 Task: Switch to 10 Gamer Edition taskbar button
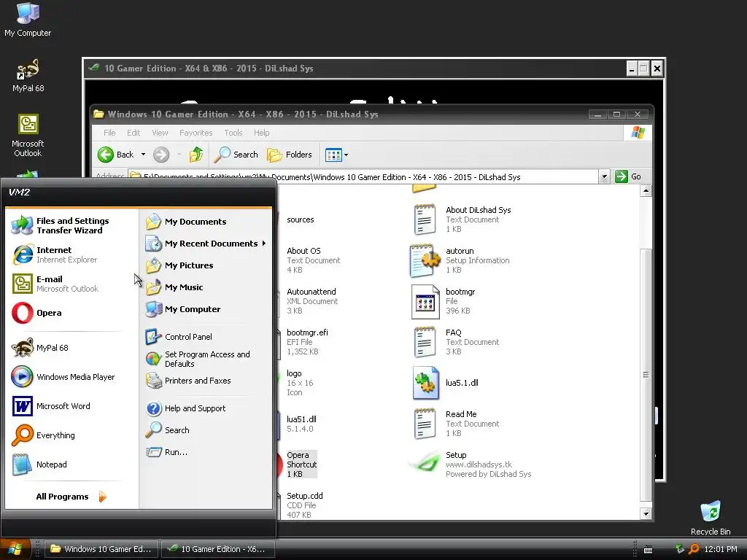tap(218, 549)
